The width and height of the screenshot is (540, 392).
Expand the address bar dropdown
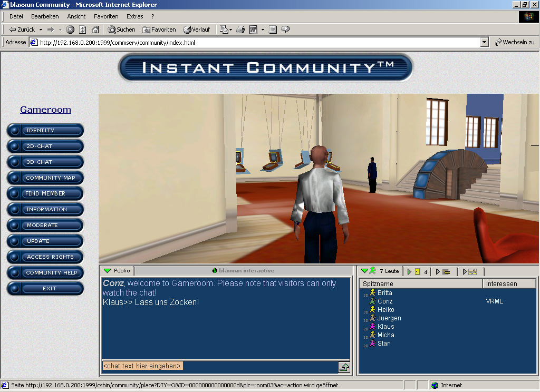click(x=485, y=42)
